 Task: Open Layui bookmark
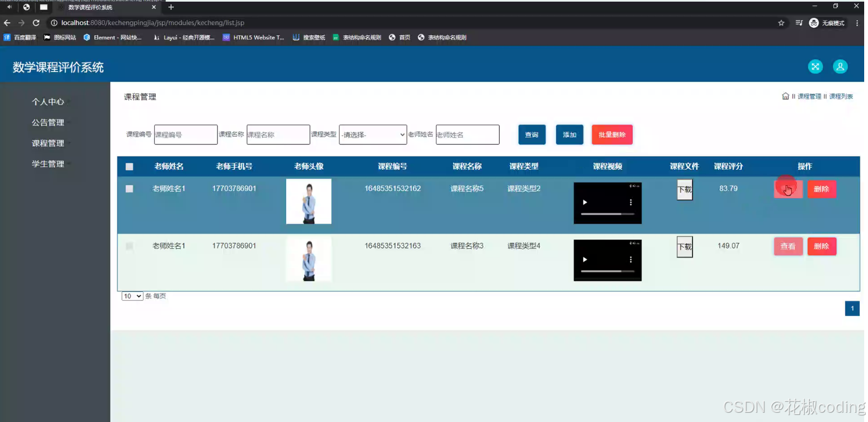point(184,38)
